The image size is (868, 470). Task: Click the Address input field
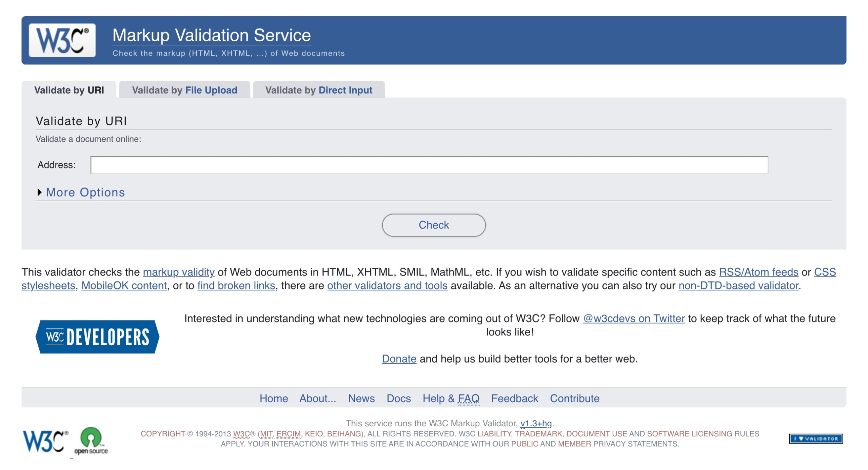tap(429, 165)
